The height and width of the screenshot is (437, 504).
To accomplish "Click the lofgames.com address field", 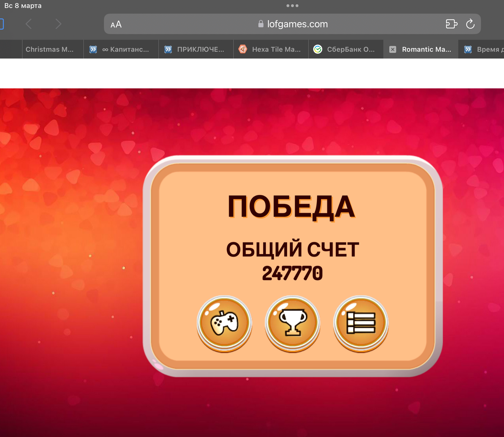I will click(x=292, y=24).
